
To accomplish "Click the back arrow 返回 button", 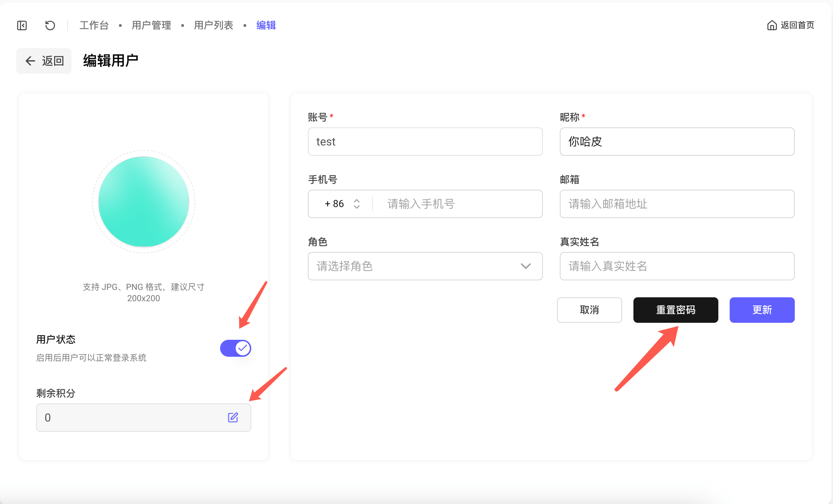I will 44,61.
